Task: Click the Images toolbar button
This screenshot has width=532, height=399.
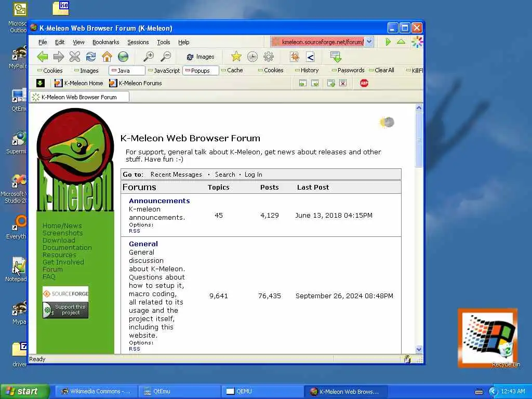Action: click(201, 57)
